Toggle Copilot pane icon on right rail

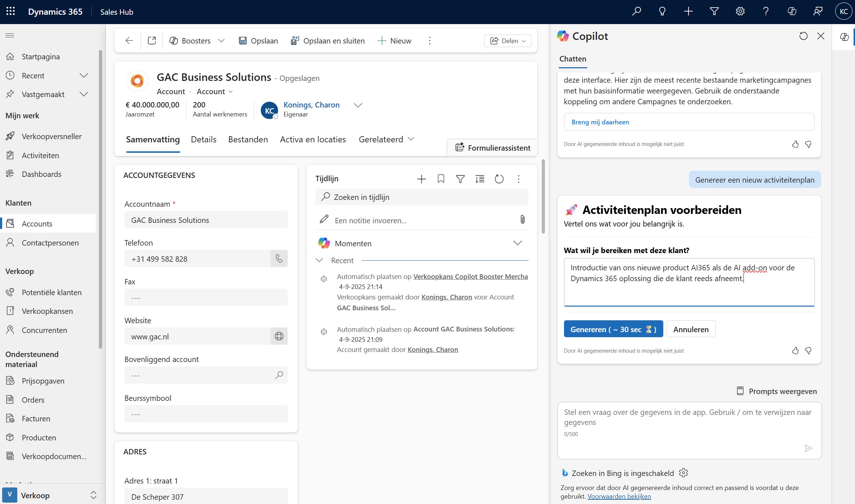[844, 37]
